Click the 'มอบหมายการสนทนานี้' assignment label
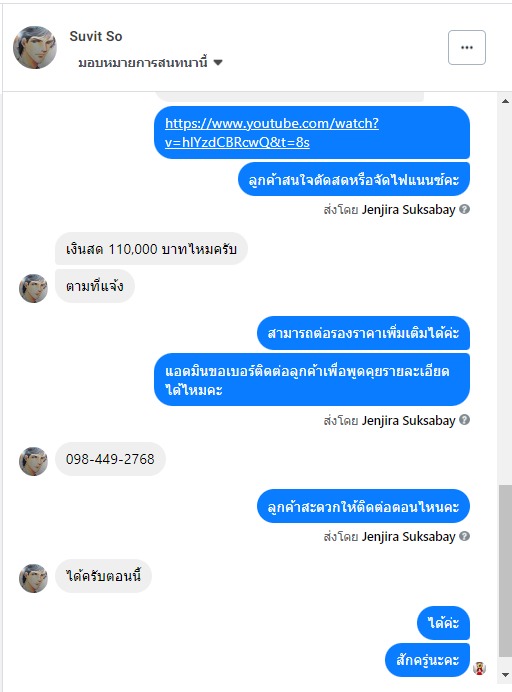This screenshot has height=692, width=512. pyautogui.click(x=143, y=63)
